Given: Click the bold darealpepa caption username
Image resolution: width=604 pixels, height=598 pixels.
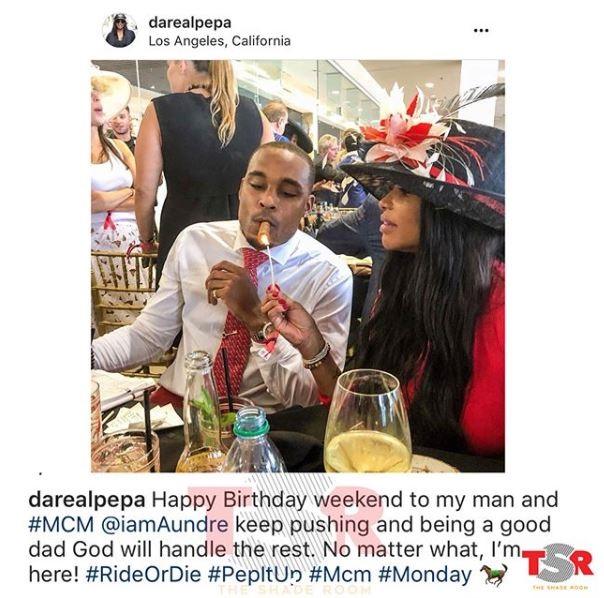Looking at the screenshot, I should coord(87,500).
